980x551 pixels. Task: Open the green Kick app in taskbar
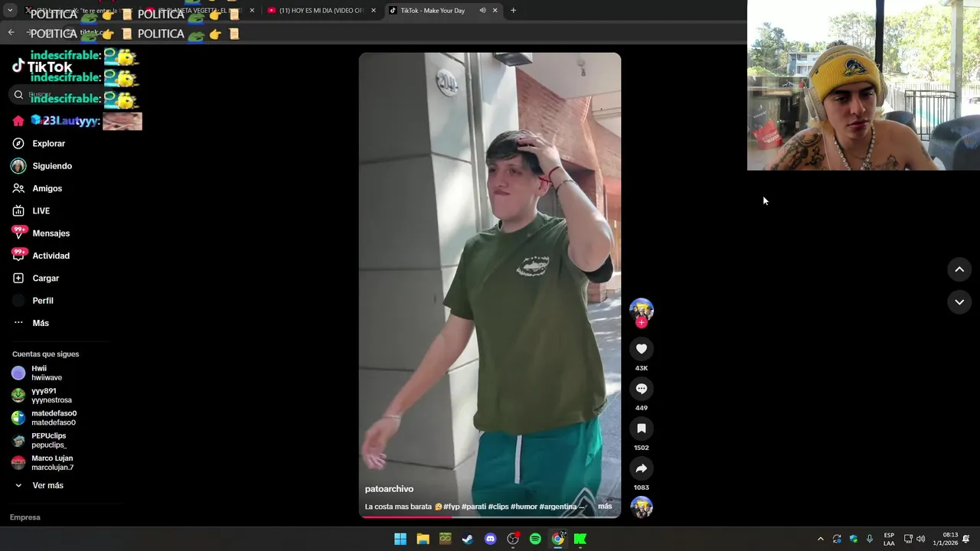(580, 539)
